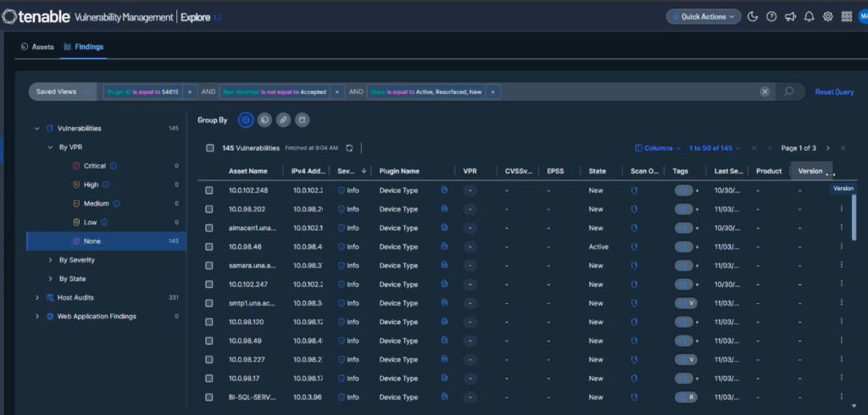Image resolution: width=868 pixels, height=415 pixels.
Task: Click the Reset Query link
Action: coord(834,91)
